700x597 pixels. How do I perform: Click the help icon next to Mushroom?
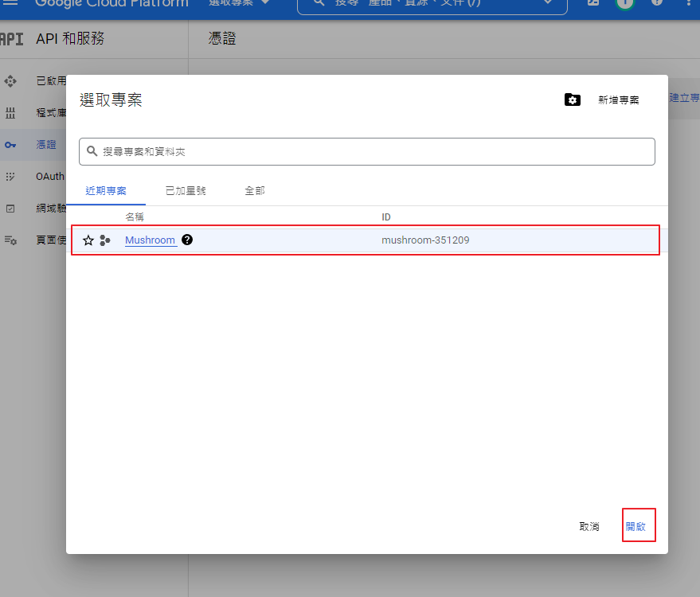click(187, 240)
